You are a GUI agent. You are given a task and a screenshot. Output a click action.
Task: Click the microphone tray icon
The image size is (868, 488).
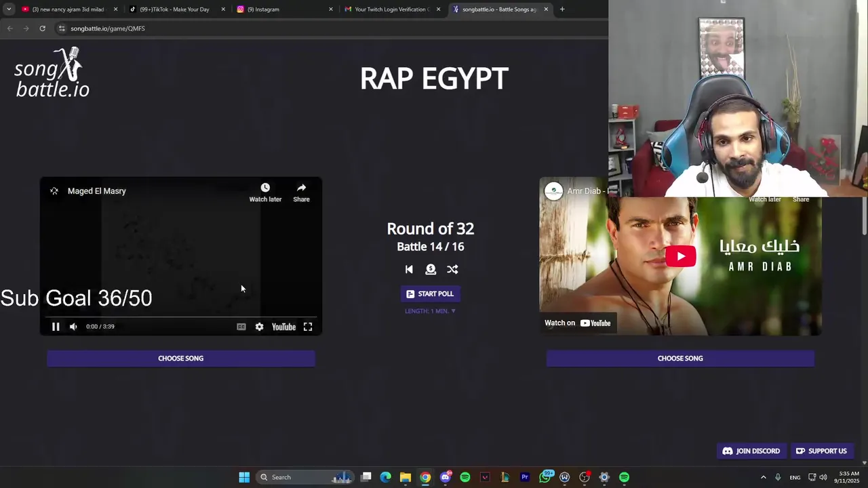click(x=778, y=477)
